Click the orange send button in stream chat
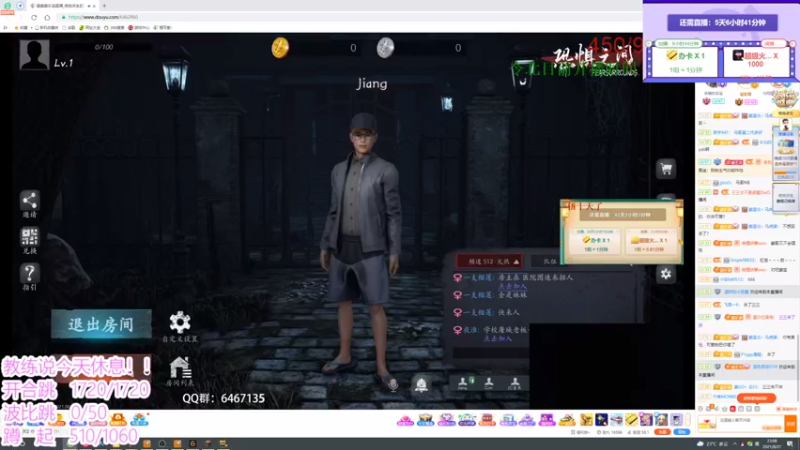The width and height of the screenshot is (800, 450). (790, 423)
